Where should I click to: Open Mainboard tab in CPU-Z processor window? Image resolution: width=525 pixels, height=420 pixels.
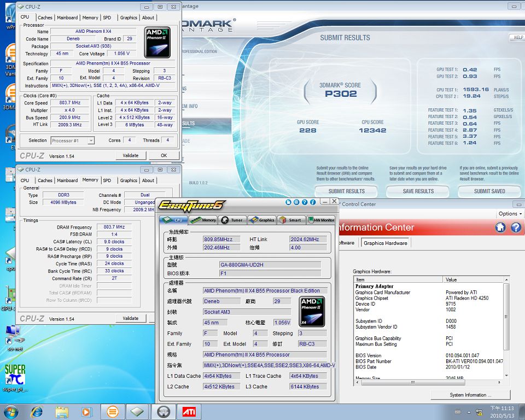pyautogui.click(x=67, y=17)
